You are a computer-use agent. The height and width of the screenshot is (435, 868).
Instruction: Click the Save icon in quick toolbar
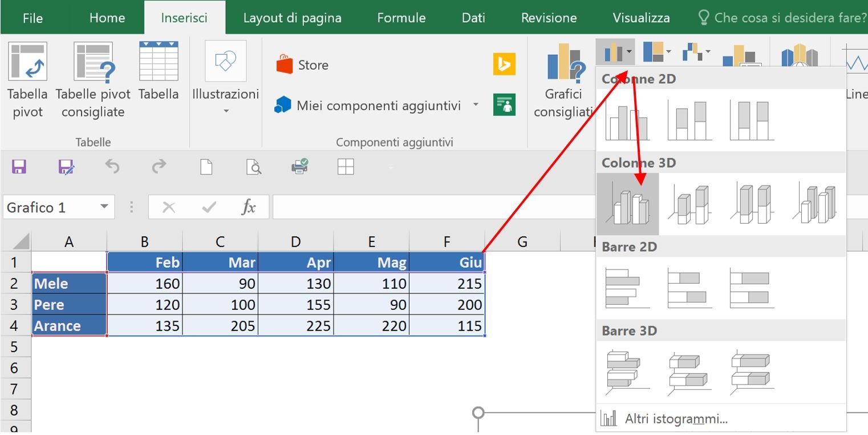(19, 167)
